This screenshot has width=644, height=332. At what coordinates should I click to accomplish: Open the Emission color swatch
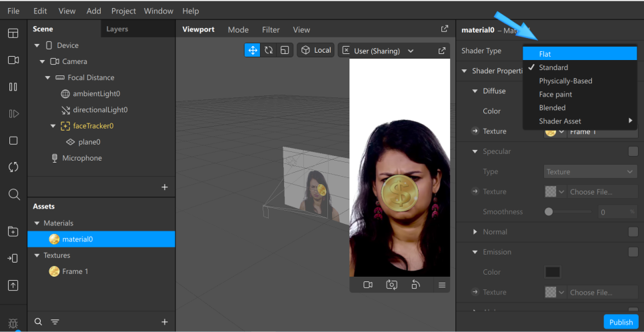553,272
